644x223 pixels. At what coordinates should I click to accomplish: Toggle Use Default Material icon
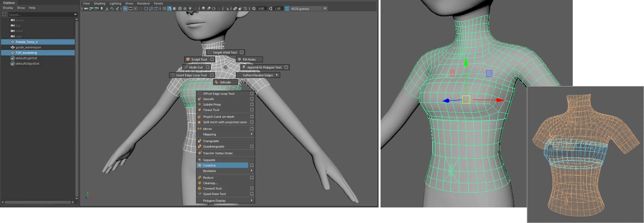175,8
